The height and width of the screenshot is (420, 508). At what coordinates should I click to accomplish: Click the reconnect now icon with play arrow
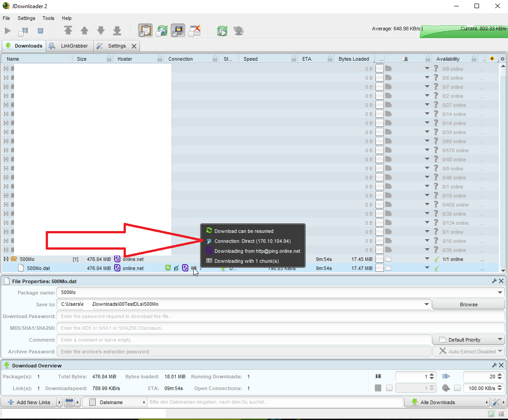[x=222, y=31]
